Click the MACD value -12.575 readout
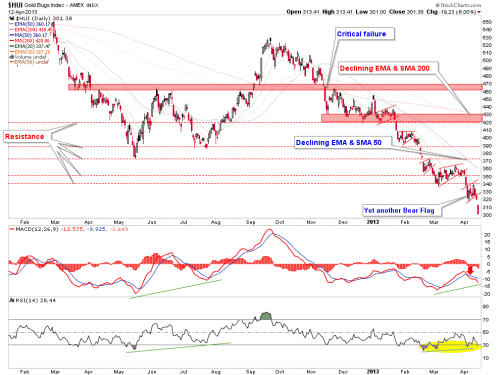Screen dimensions: 500x375 click(72, 229)
